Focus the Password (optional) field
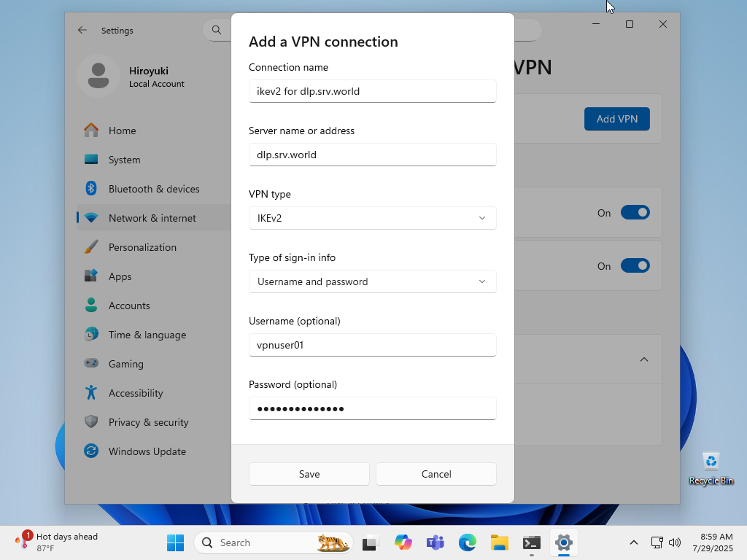747x560 pixels. pos(373,408)
